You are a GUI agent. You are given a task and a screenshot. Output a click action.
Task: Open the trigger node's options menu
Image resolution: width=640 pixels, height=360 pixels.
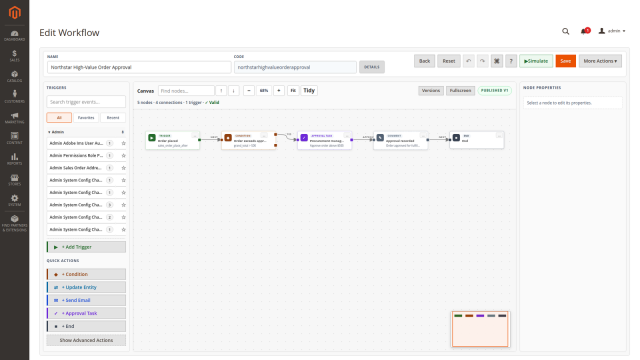195,136
